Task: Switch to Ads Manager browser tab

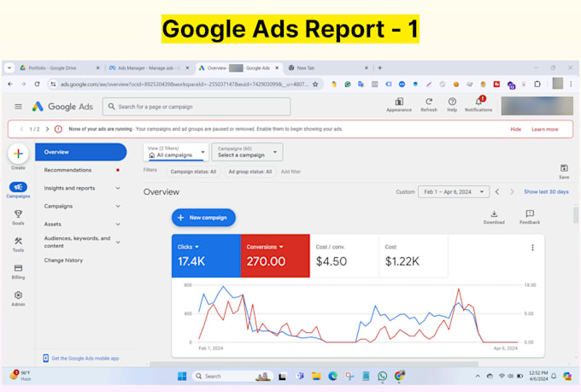Action: tap(148, 67)
